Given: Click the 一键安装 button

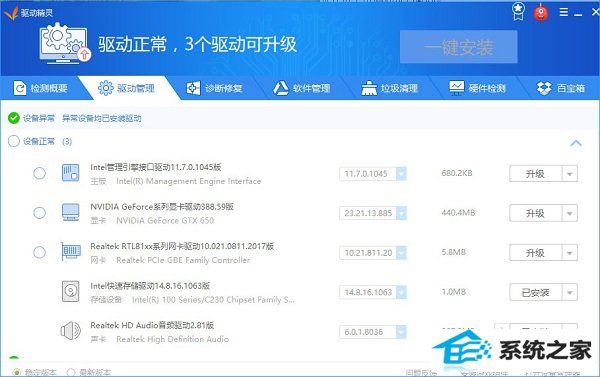Looking at the screenshot, I should (x=458, y=47).
